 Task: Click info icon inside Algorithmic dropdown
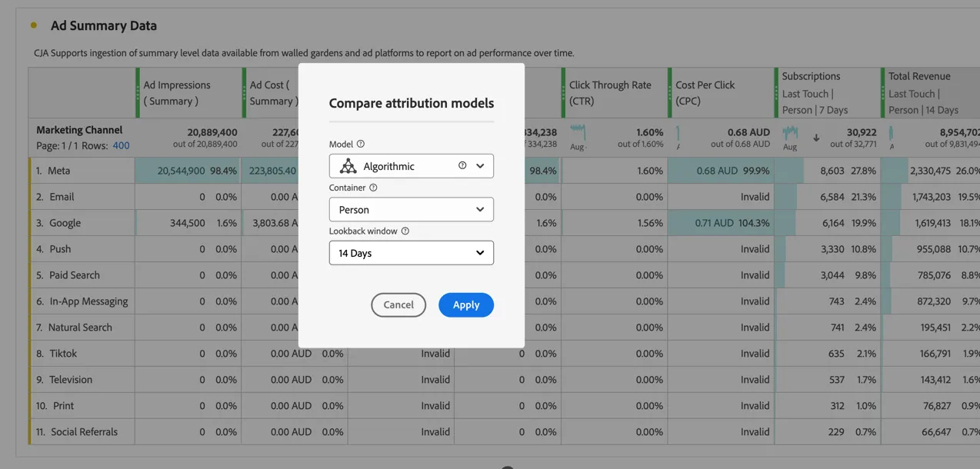(462, 165)
